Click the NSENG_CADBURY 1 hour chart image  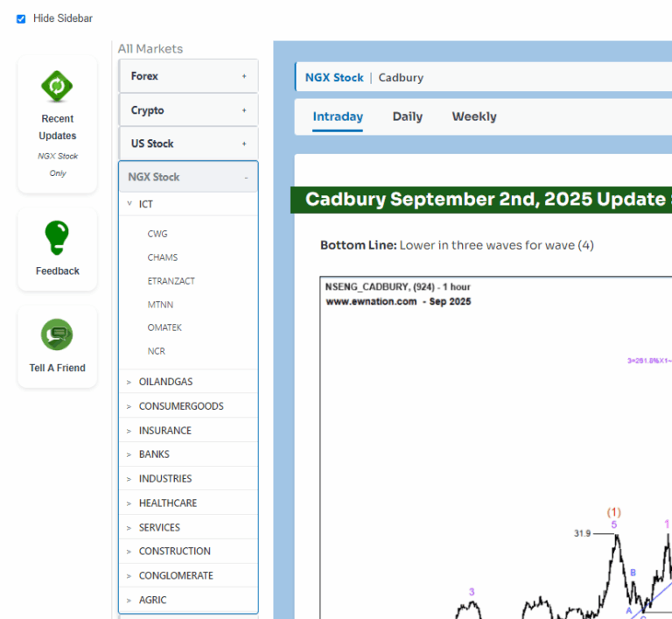(496, 448)
